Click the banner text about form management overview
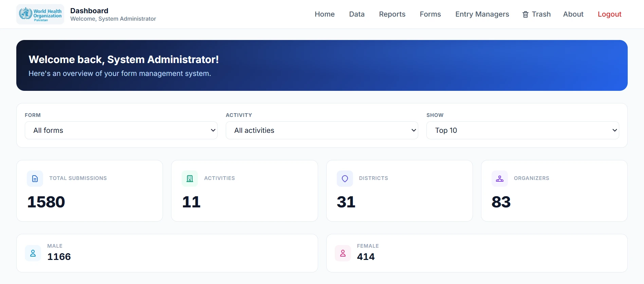Screen dimensions: 644x284 (120, 74)
